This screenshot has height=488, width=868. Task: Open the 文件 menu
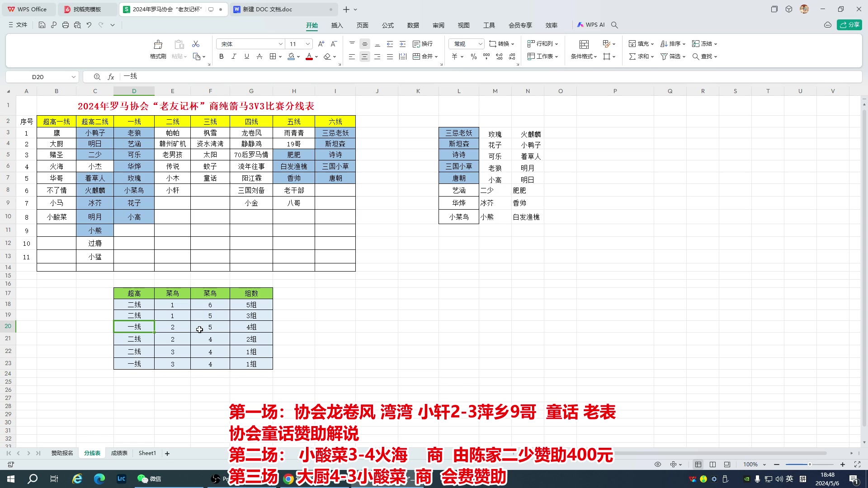tap(18, 25)
